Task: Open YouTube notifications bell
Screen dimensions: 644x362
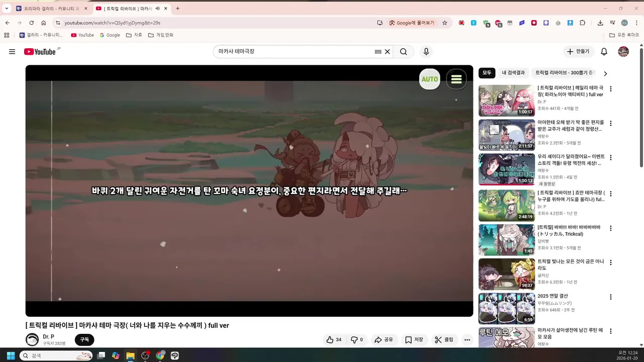Action: click(604, 52)
